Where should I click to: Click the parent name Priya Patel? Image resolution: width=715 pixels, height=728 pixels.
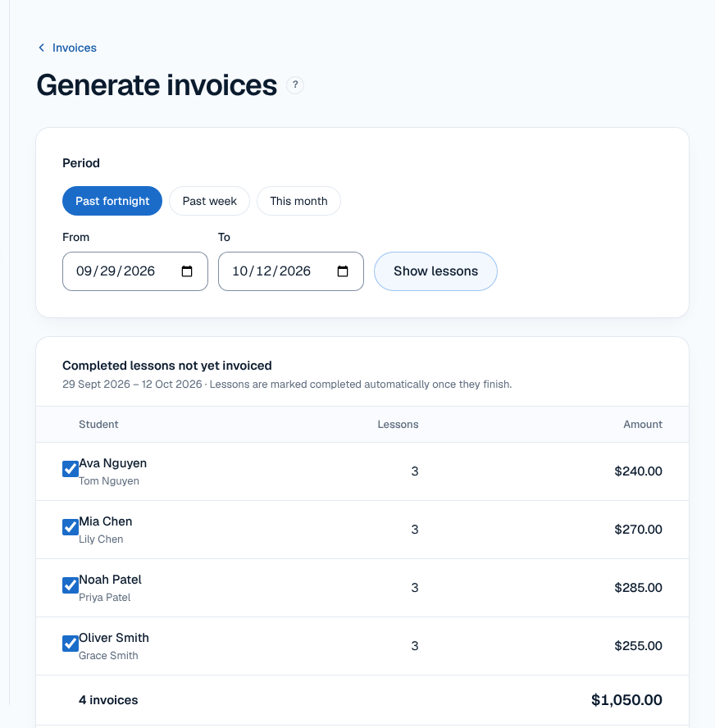pos(104,598)
